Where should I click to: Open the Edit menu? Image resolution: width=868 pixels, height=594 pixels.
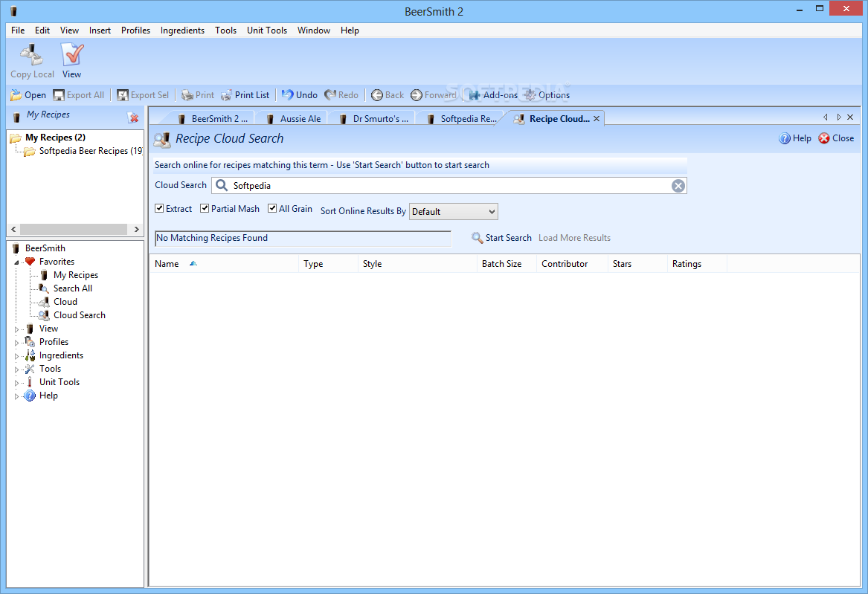[x=42, y=30]
